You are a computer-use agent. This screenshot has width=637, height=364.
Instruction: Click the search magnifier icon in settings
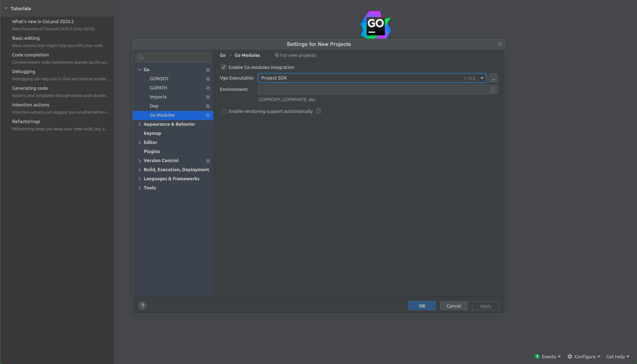[141, 58]
